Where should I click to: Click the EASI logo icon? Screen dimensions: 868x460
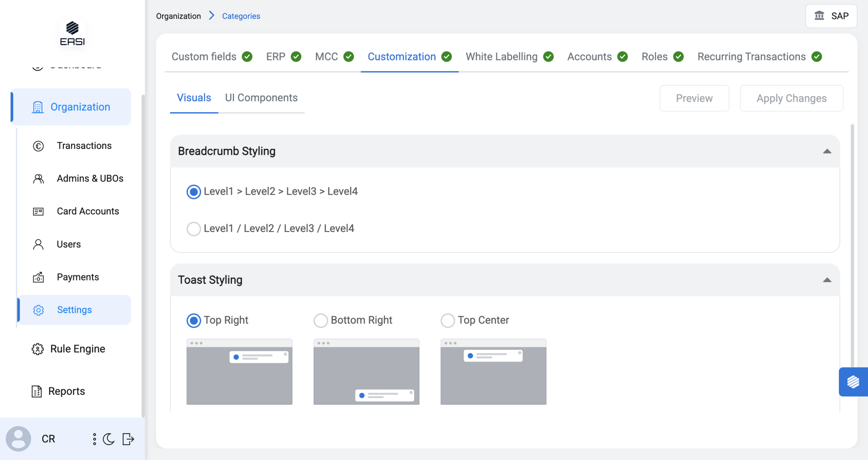click(x=72, y=33)
